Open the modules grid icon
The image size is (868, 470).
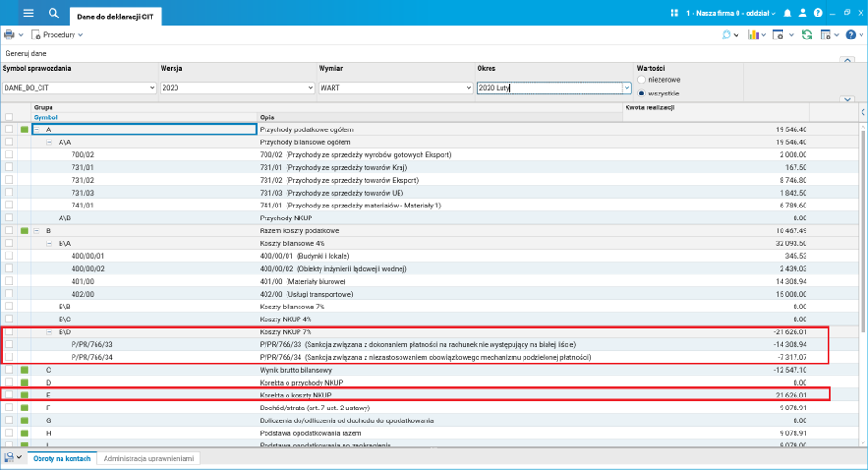point(674,13)
